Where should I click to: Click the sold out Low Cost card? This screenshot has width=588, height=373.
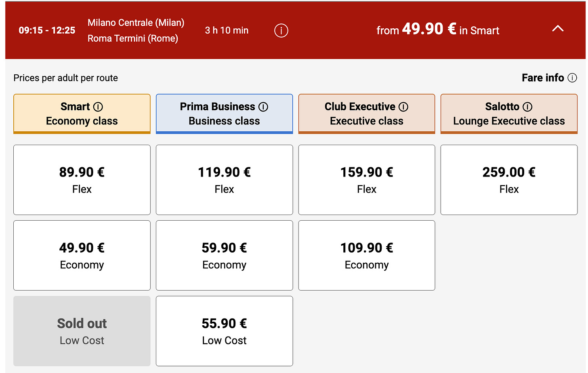point(82,331)
